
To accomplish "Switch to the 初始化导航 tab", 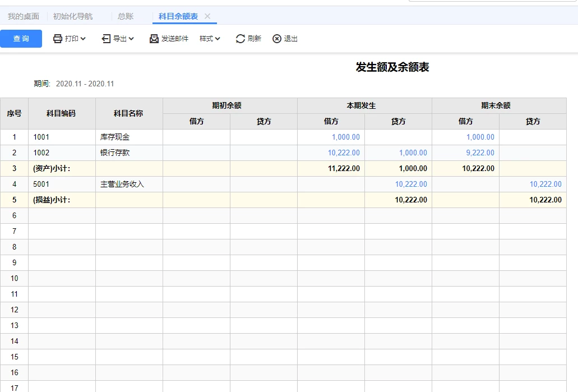I will pyautogui.click(x=73, y=16).
